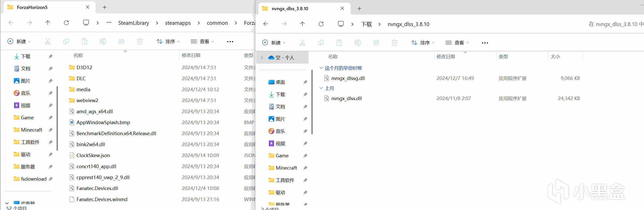644x210 pixels.
Task: Click SteamLibrary in the breadcrumb path
Action: pyautogui.click(x=134, y=23)
